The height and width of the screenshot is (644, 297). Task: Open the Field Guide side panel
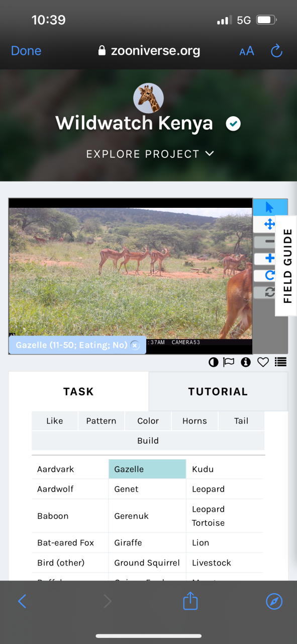point(287,266)
